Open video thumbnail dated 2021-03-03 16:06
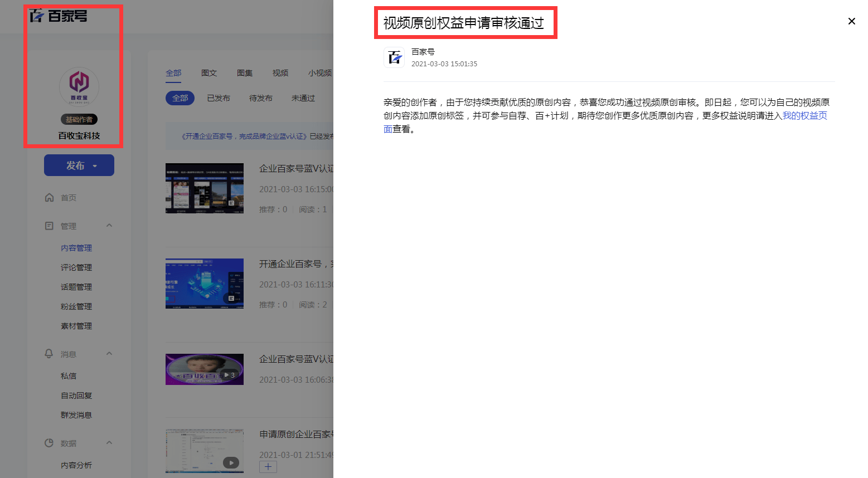 click(x=205, y=369)
